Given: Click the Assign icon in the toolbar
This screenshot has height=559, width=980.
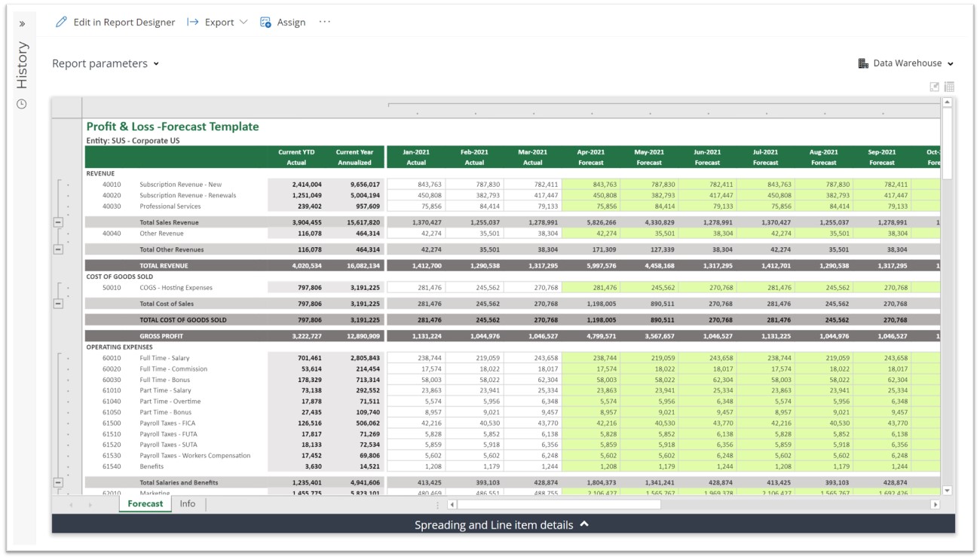Looking at the screenshot, I should 265,23.
